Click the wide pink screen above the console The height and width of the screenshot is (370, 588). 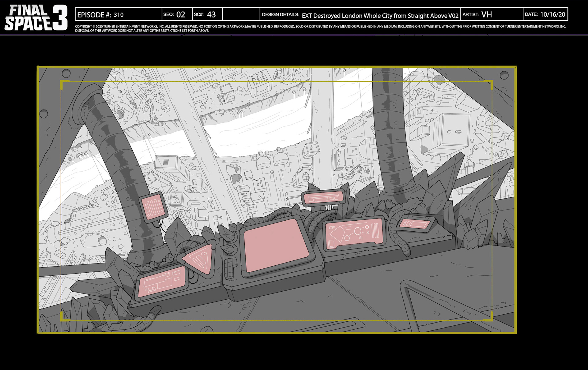pyautogui.click(x=324, y=198)
